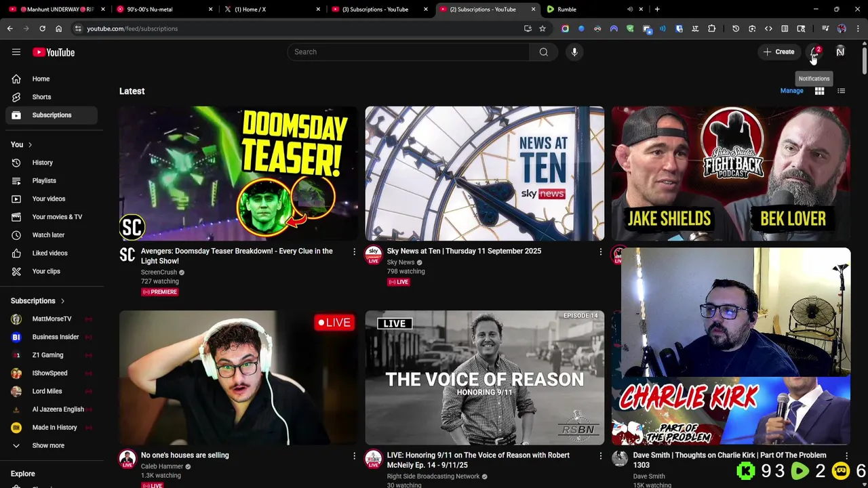Open options for Avengers Doomsday video

point(354,251)
